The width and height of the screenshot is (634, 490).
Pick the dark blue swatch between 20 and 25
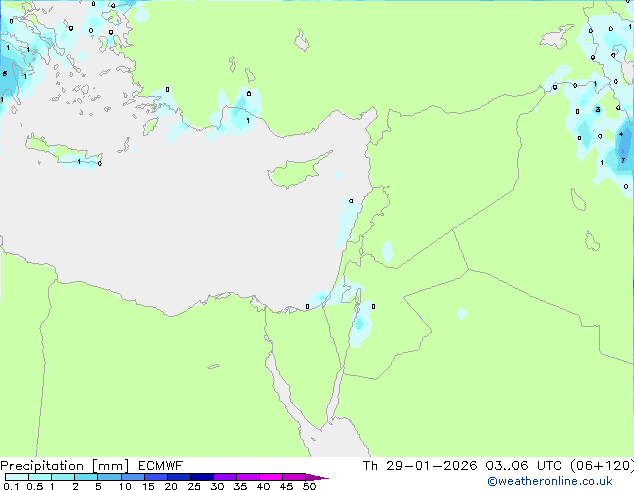coord(179,477)
